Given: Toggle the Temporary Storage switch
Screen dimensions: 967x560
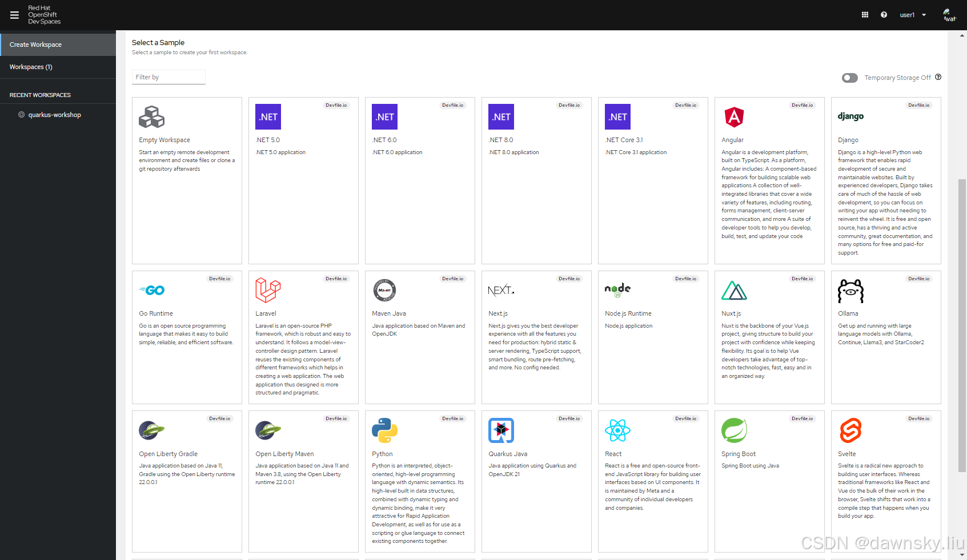Looking at the screenshot, I should (x=849, y=78).
